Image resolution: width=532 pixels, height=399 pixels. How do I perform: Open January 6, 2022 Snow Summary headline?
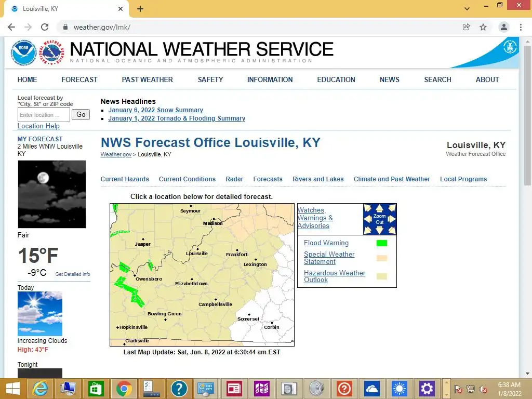click(x=155, y=110)
